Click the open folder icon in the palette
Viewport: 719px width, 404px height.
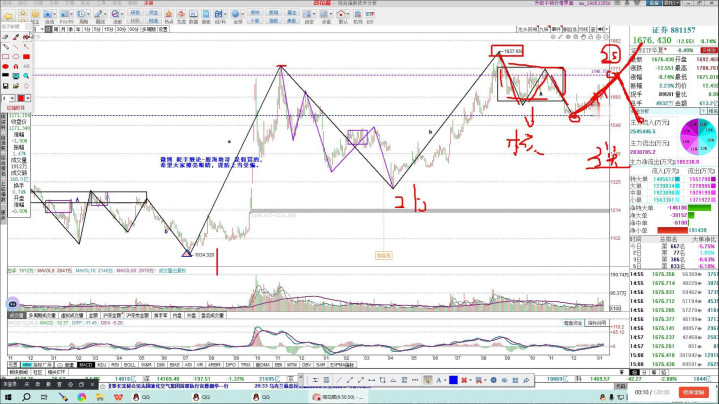click(x=16, y=86)
